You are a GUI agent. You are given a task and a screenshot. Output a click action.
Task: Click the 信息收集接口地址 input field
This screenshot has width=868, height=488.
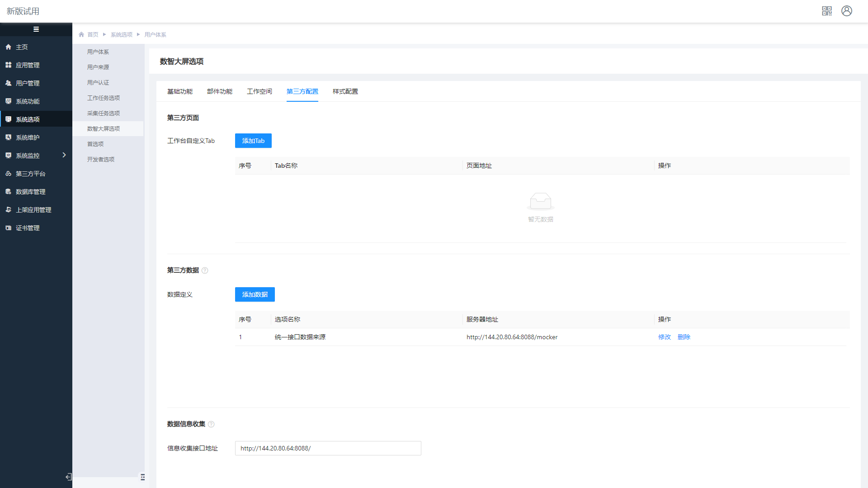[328, 448]
